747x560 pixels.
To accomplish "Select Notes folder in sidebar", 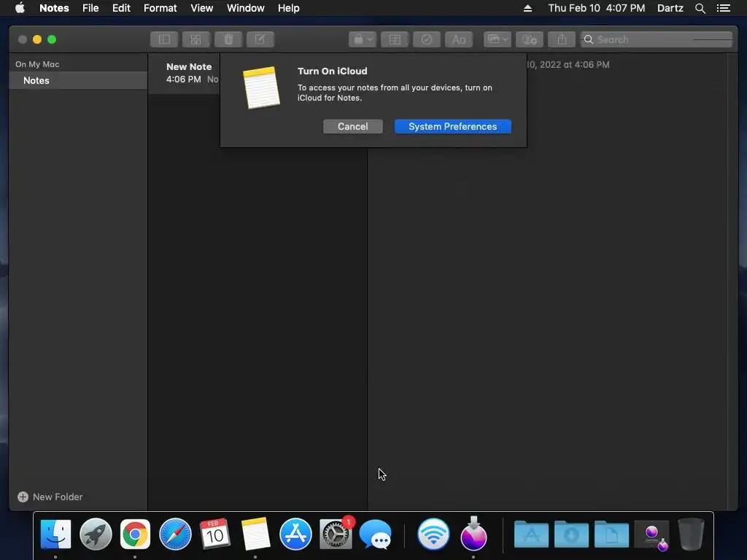I will tap(78, 80).
